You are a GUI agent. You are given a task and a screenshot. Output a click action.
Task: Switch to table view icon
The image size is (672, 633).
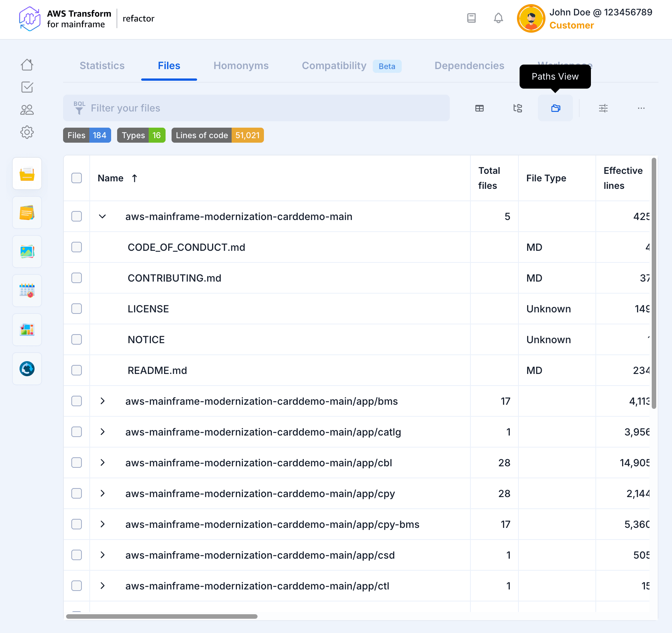pos(479,108)
